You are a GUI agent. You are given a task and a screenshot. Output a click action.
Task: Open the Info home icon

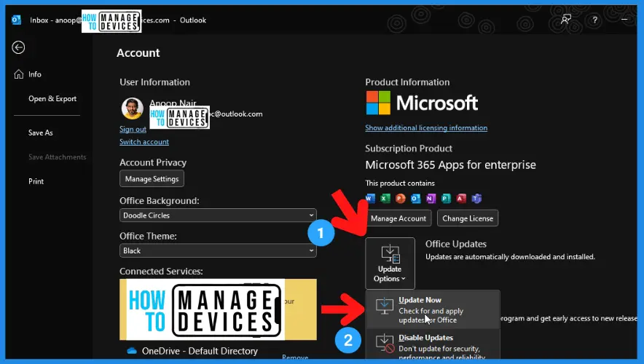point(18,74)
